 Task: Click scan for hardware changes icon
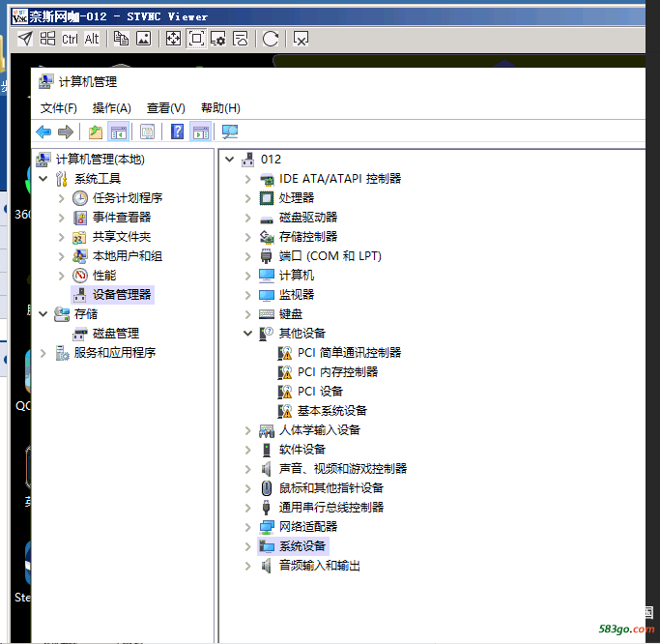(230, 132)
